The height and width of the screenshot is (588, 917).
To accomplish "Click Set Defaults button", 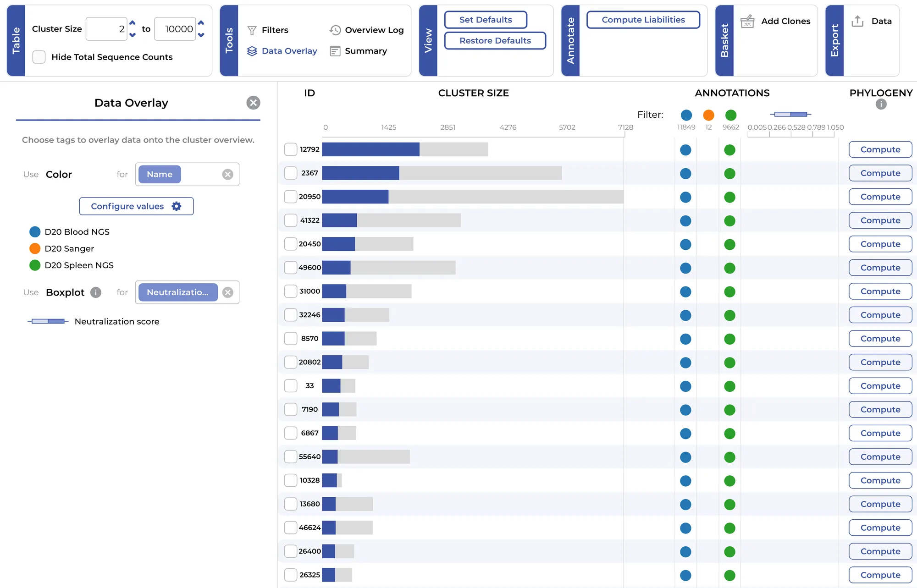I will click(x=486, y=20).
